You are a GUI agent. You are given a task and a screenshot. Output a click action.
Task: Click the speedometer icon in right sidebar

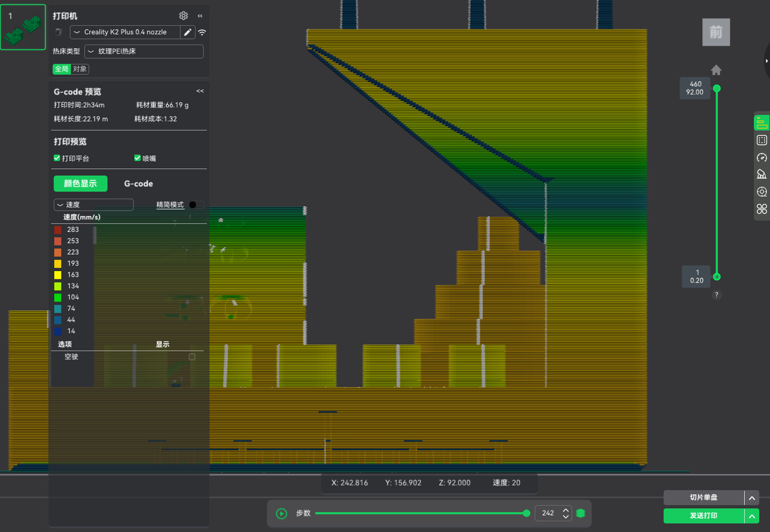click(x=762, y=157)
